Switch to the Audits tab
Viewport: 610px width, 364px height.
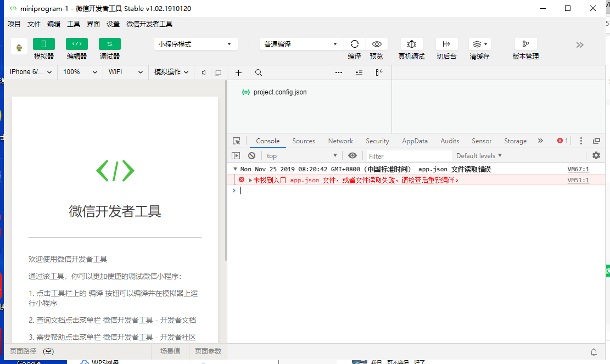[x=450, y=141]
